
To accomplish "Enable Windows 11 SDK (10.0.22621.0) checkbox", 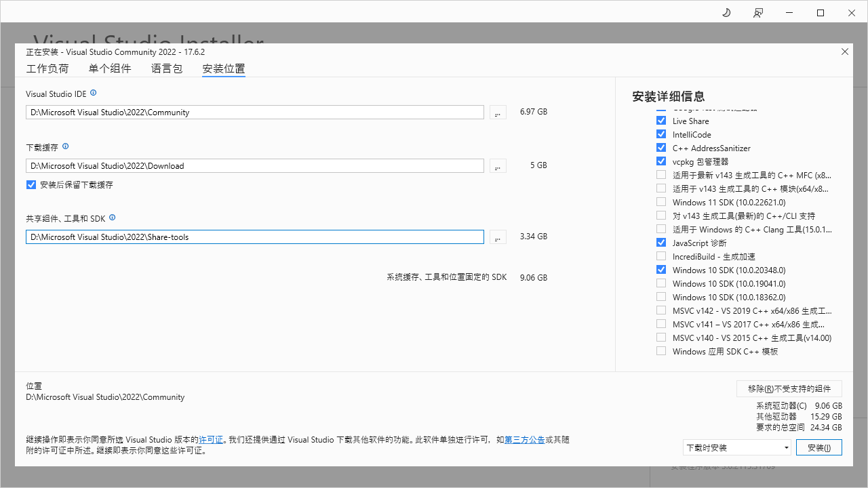I will (x=661, y=202).
